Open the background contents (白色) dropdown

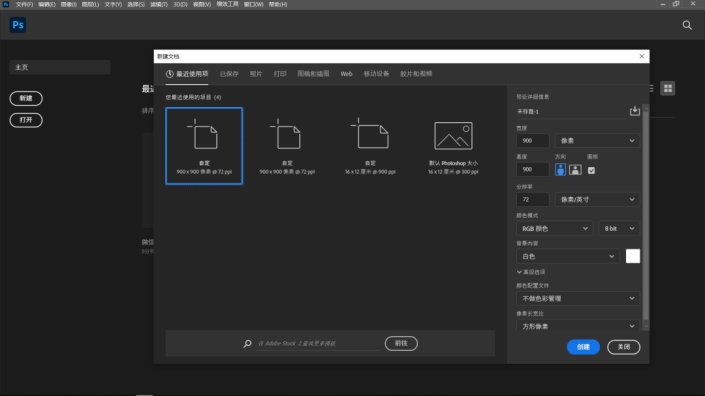[x=568, y=256]
